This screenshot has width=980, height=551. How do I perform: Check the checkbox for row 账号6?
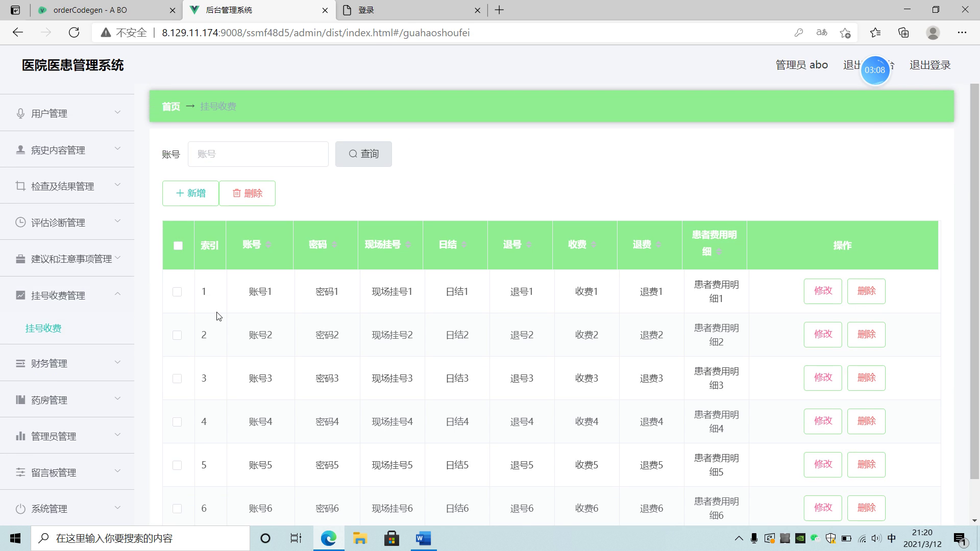pyautogui.click(x=177, y=509)
